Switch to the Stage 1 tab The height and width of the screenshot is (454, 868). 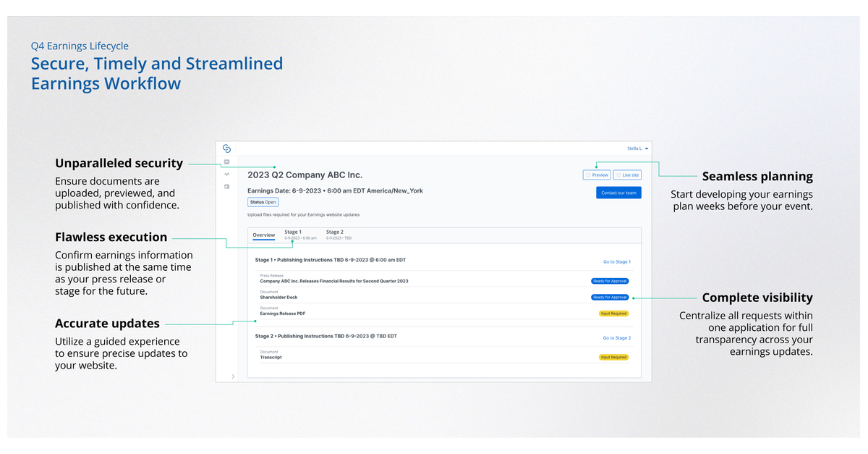293,234
